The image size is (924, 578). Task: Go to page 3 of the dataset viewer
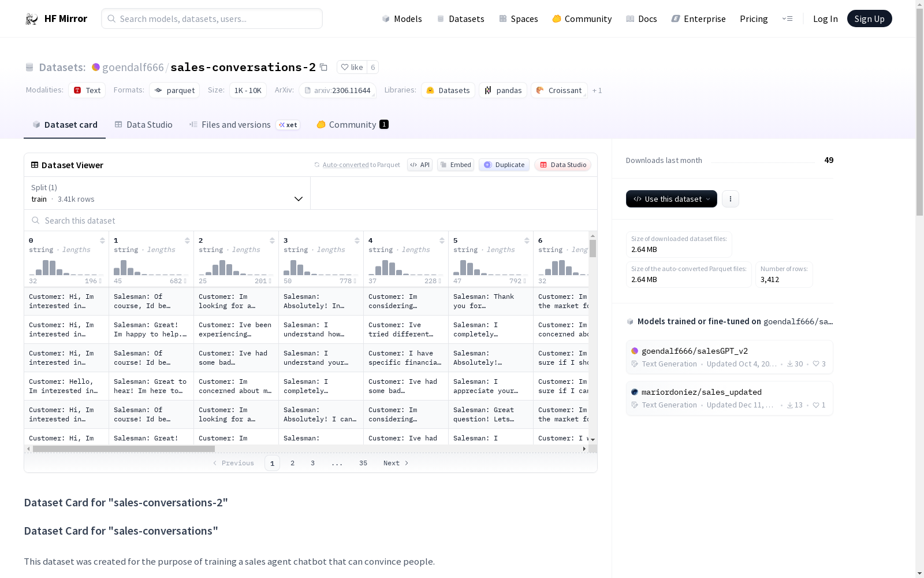pyautogui.click(x=313, y=463)
